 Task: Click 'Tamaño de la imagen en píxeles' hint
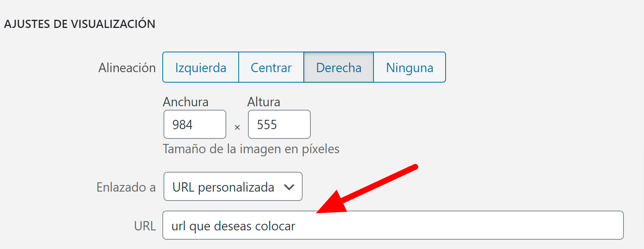251,149
